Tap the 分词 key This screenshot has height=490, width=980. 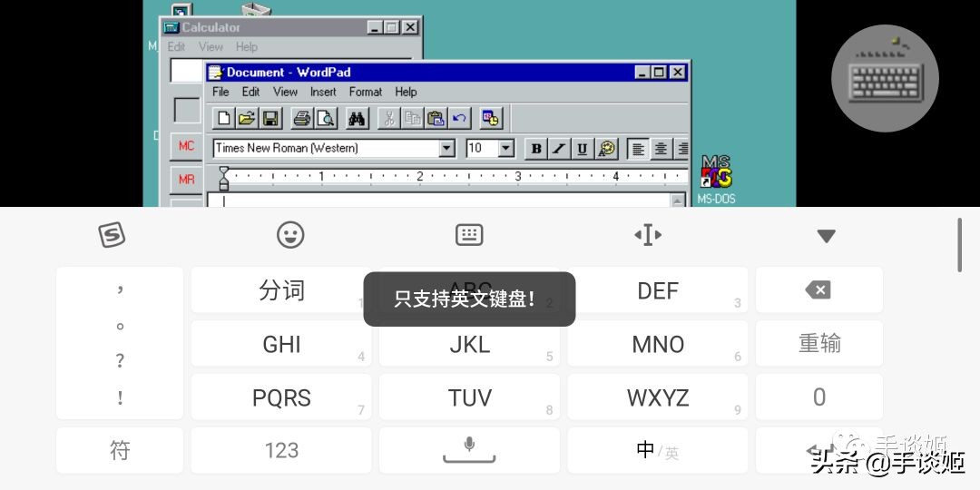tap(281, 290)
